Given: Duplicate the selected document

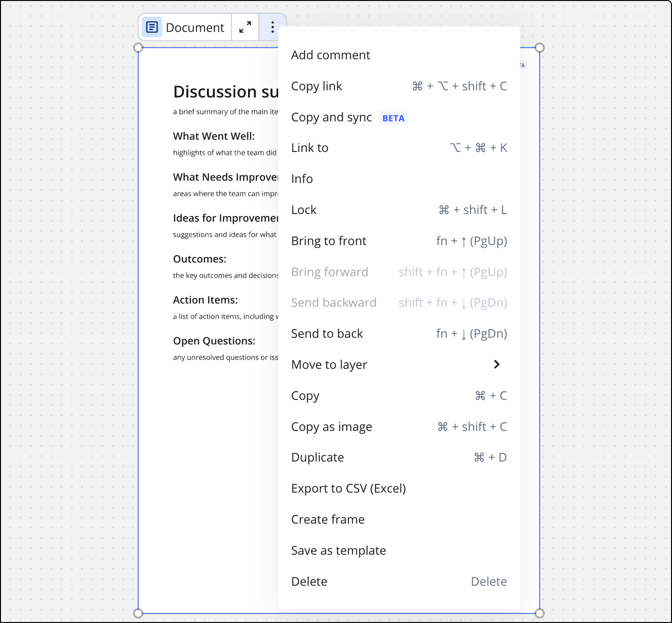Looking at the screenshot, I should (317, 458).
